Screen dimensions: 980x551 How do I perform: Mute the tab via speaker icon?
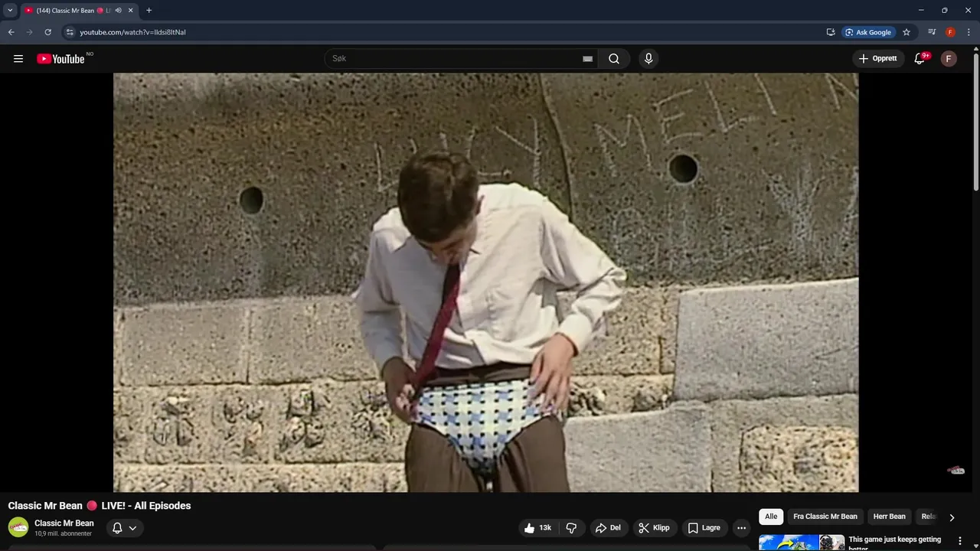(118, 11)
